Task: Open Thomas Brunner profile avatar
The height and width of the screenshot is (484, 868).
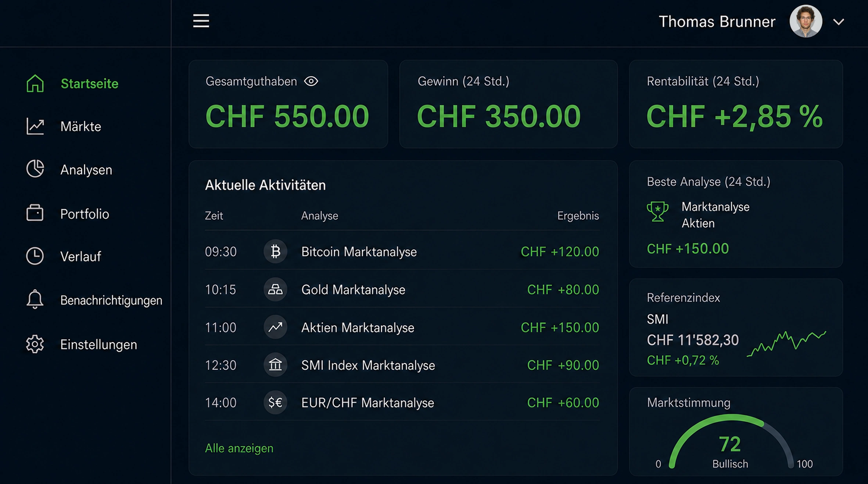Action: click(806, 21)
